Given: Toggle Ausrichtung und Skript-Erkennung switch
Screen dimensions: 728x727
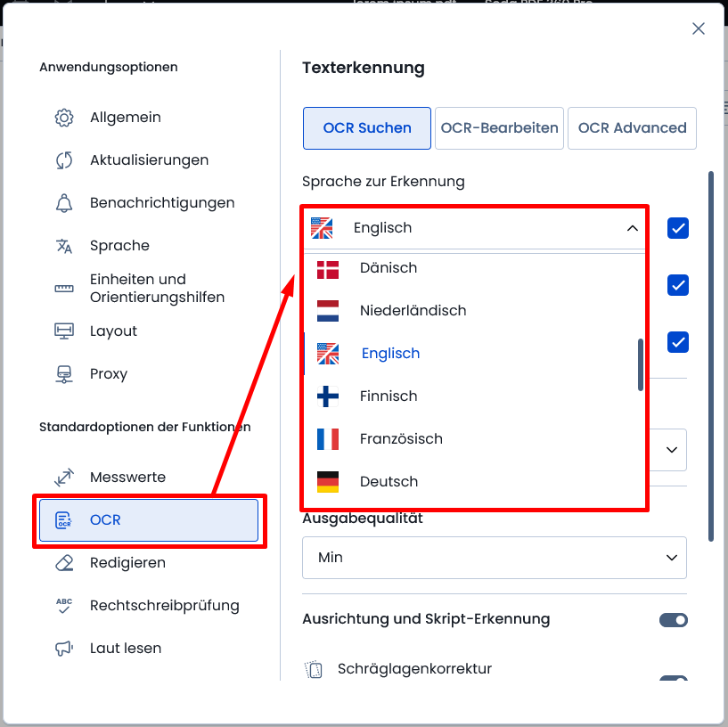Looking at the screenshot, I should click(x=674, y=620).
